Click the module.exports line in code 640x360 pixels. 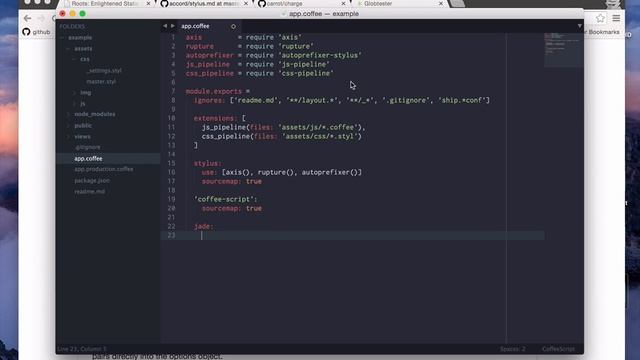(218, 91)
